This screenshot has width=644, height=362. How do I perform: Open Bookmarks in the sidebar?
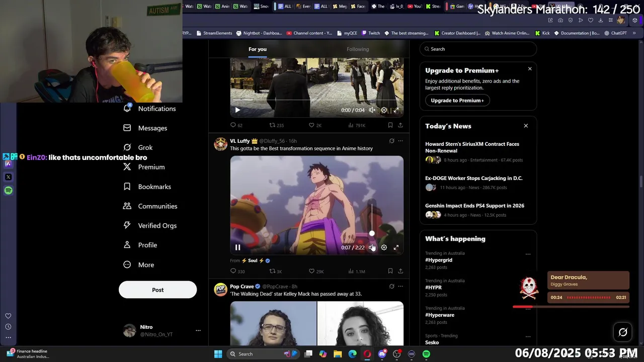[147, 187]
